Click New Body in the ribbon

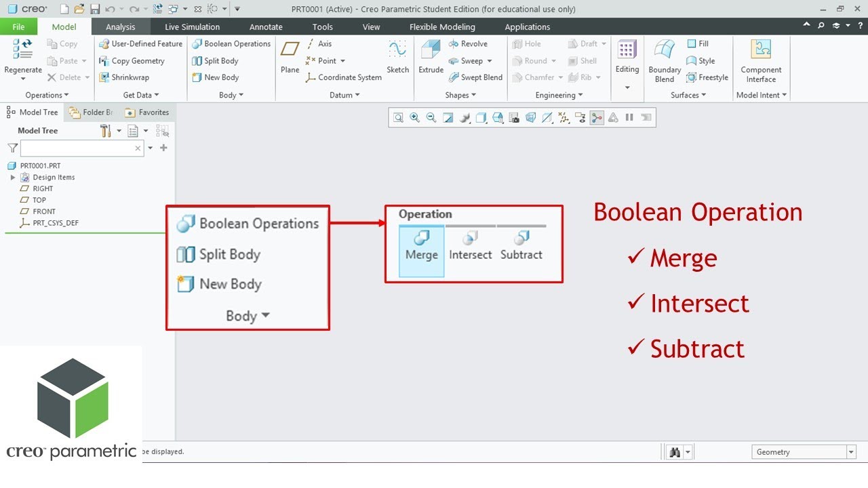[215, 78]
